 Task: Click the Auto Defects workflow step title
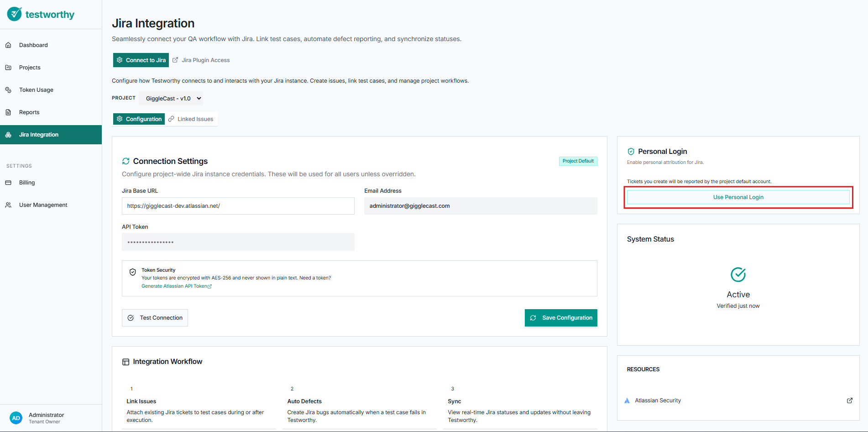point(304,401)
